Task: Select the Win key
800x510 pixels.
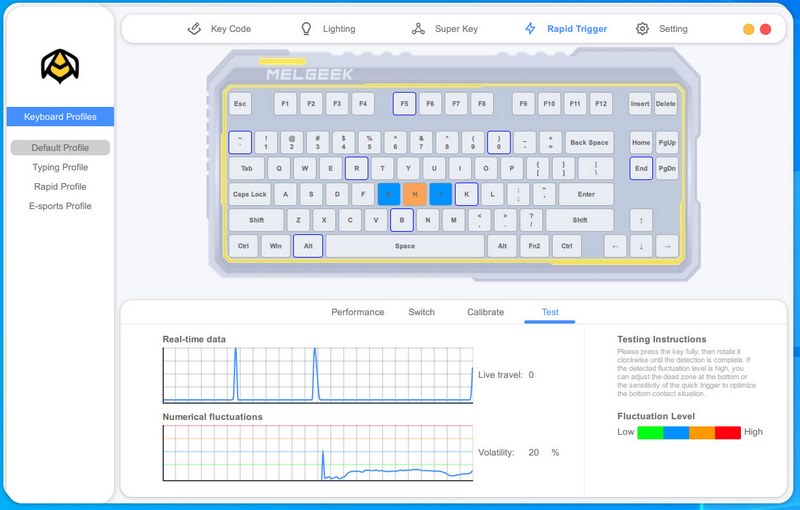Action: [276, 246]
